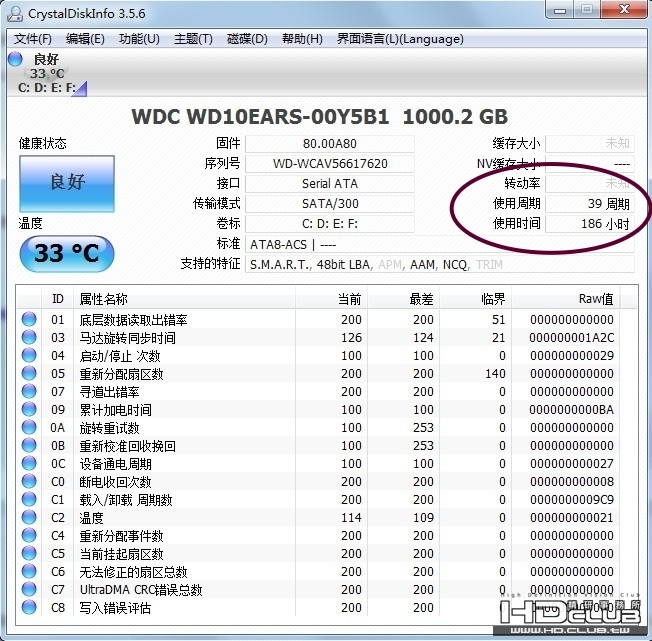
Task: Click status orb for 重新分配事件数 row
Action: tap(29, 535)
